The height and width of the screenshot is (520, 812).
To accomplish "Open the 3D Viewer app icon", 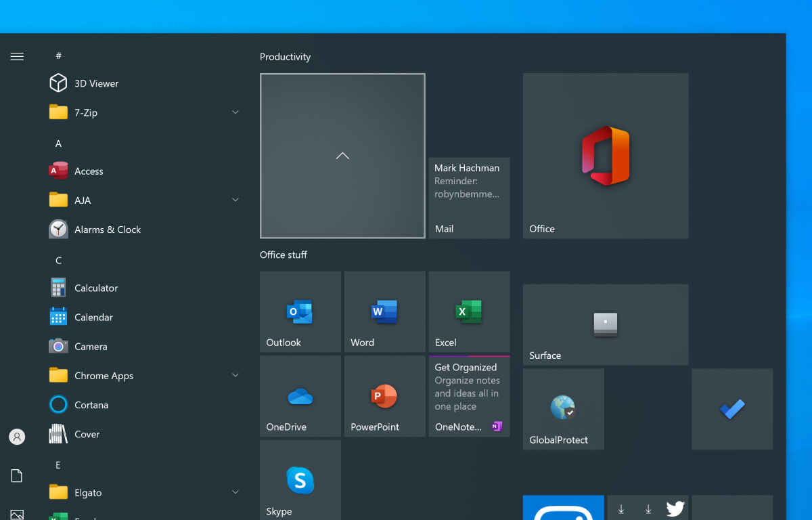I will pos(58,83).
